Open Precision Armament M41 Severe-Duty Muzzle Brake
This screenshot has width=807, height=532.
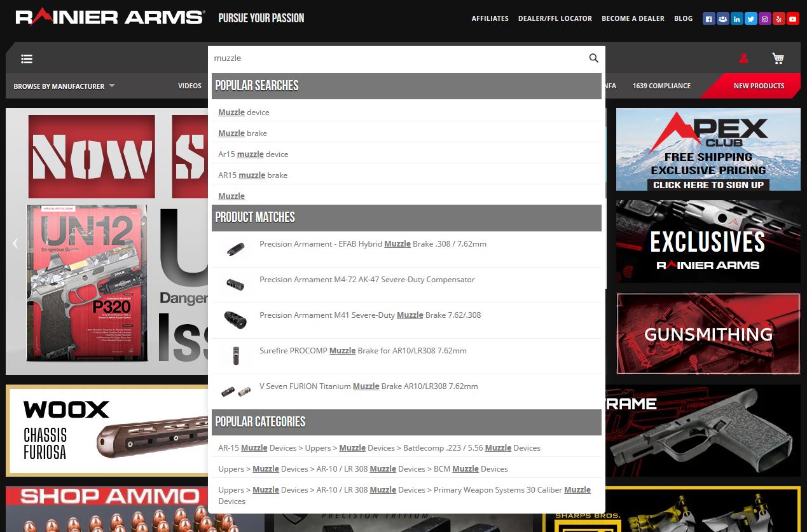(x=370, y=315)
